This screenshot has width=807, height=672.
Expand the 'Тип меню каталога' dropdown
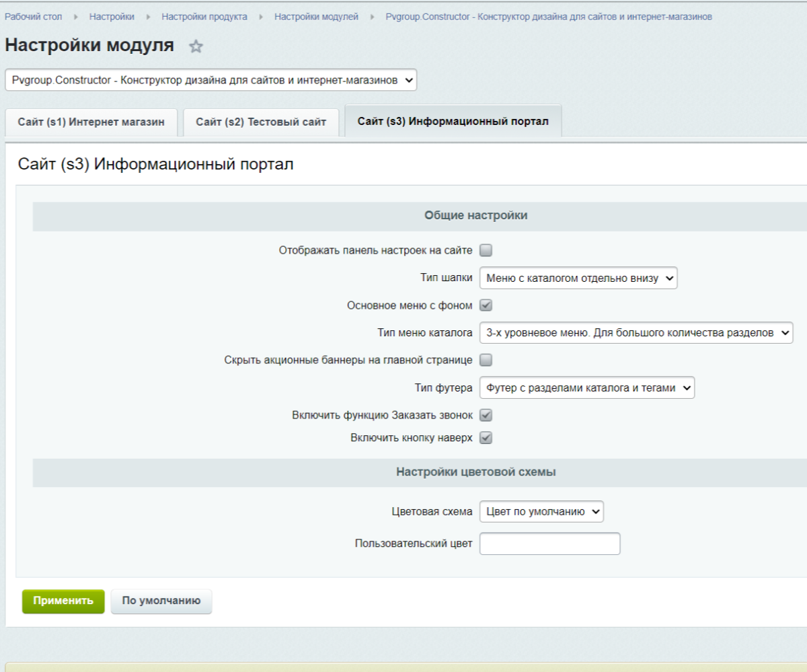[636, 332]
